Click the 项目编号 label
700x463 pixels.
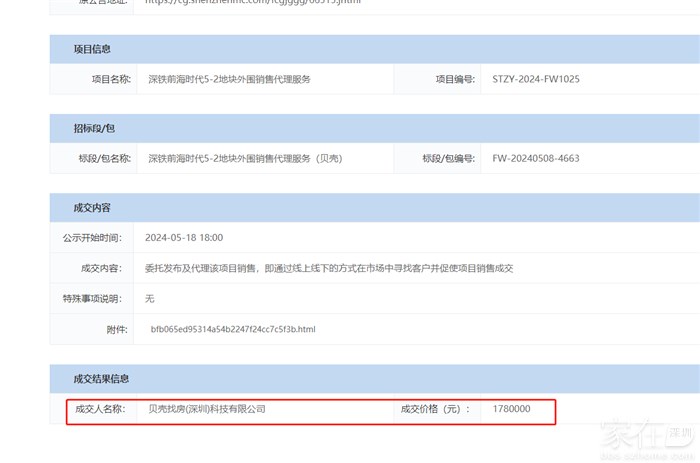tap(455, 79)
